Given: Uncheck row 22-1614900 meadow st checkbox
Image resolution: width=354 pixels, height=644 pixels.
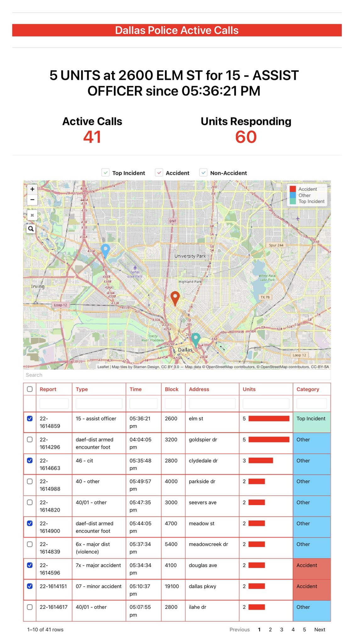Looking at the screenshot, I should (x=30, y=523).
